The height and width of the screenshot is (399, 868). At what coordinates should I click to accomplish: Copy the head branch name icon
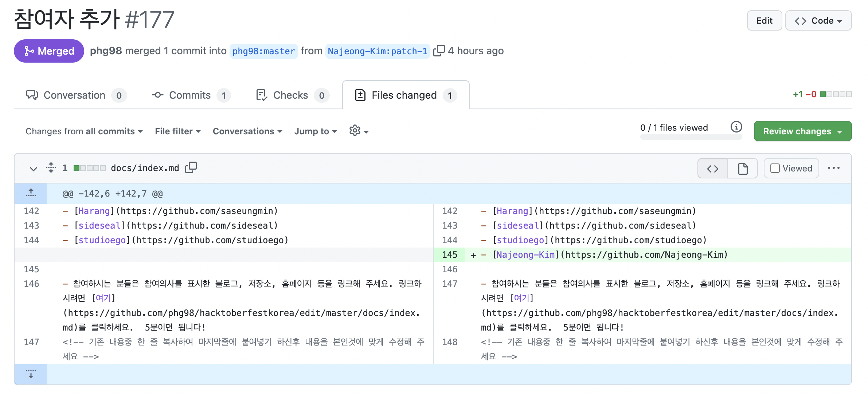coord(439,51)
